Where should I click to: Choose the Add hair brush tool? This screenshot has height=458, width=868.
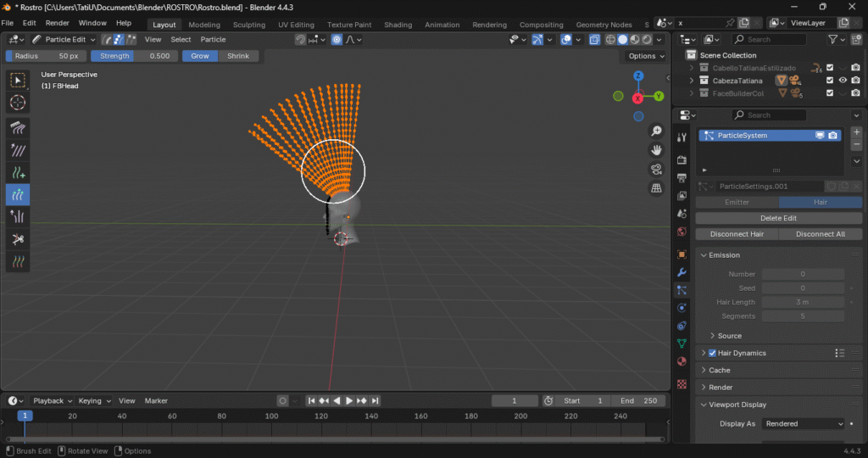click(x=18, y=172)
